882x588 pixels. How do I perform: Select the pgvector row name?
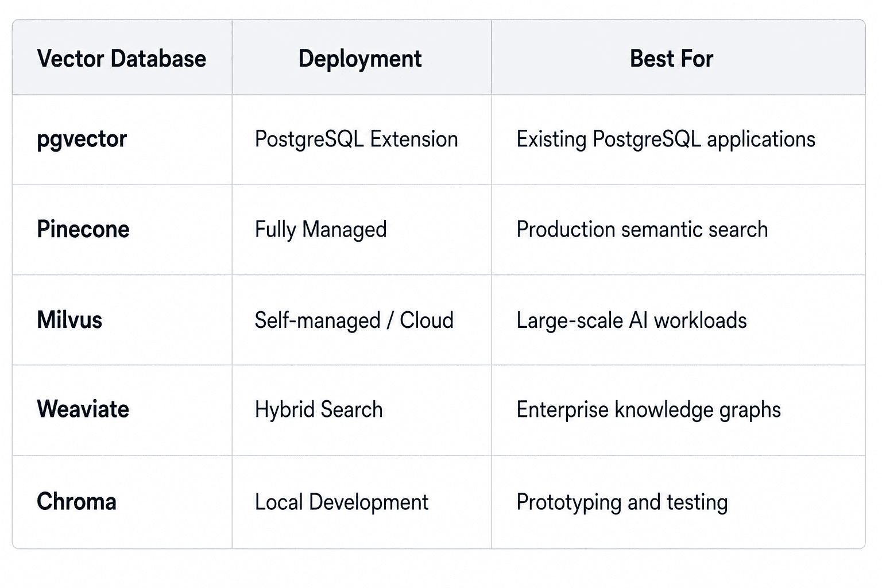coord(82,140)
